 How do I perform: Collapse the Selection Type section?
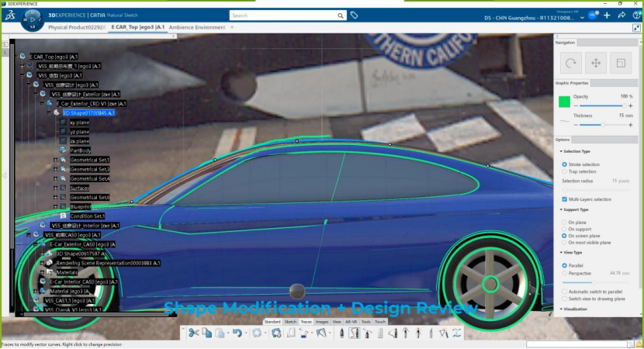point(561,151)
